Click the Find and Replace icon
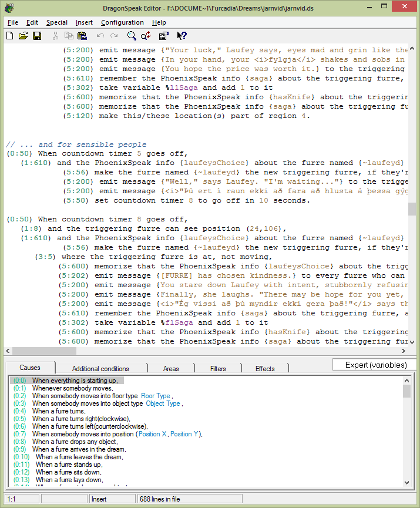Viewport: 420px width, 508px height. pyautogui.click(x=146, y=36)
